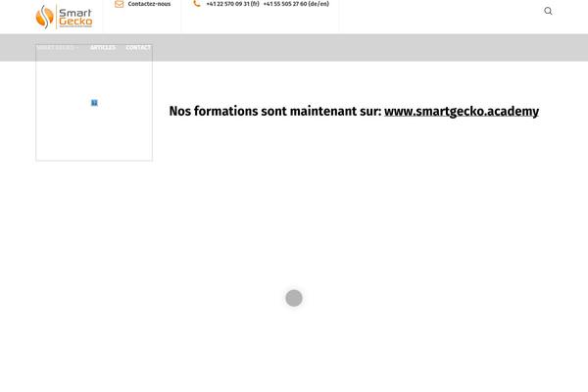Open the Articles menu item
Viewport: 588px width, 392px height.
[103, 48]
